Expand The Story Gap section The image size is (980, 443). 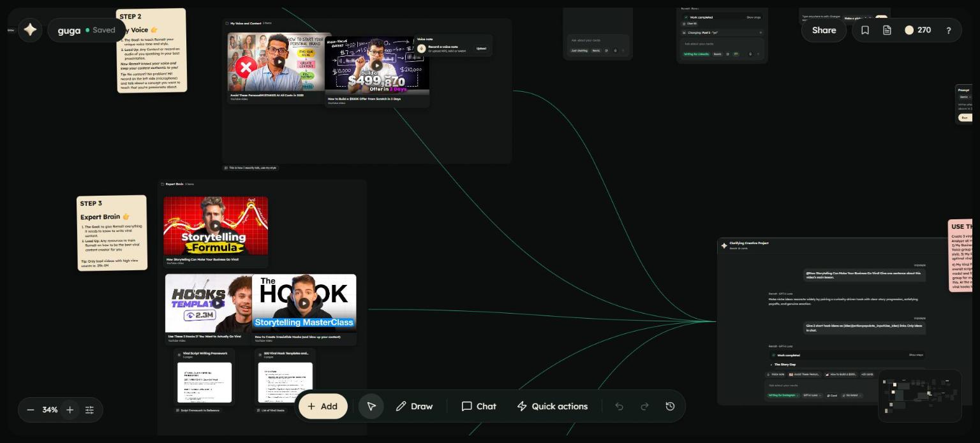784,365
